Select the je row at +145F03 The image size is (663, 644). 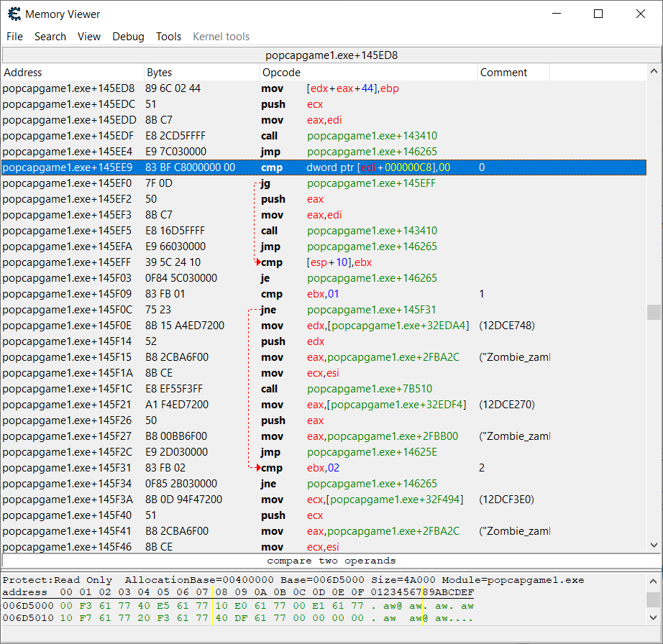click(x=324, y=278)
